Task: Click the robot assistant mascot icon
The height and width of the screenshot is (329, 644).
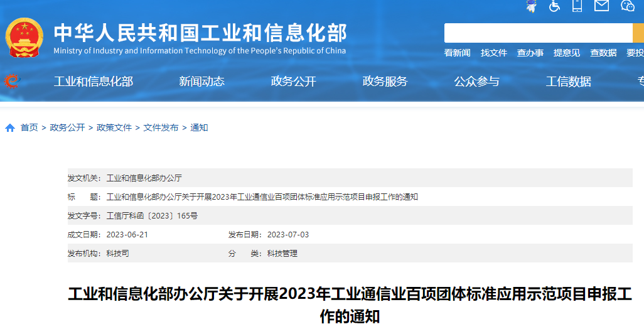Action: pos(531,6)
